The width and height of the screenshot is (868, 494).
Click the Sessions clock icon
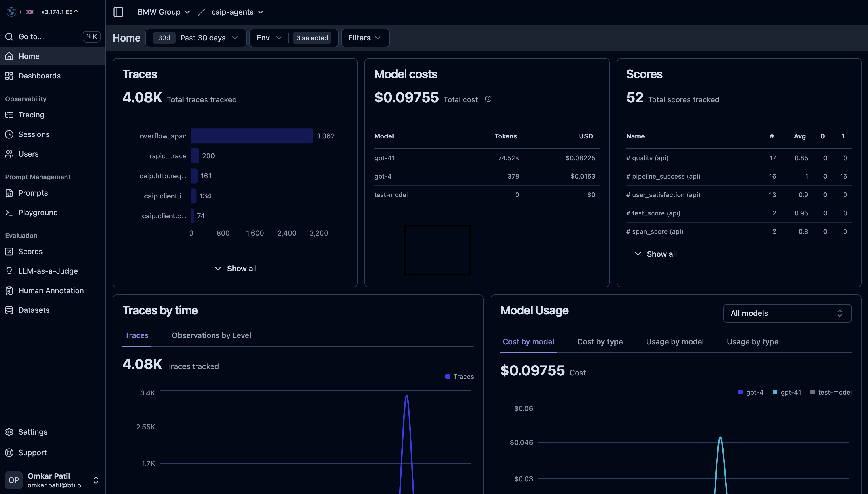pos(9,134)
